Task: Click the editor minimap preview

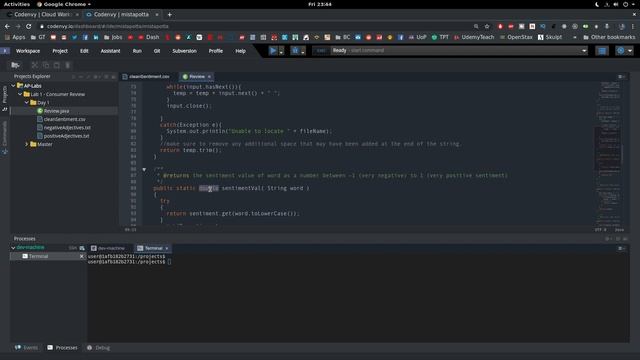Action: (609, 153)
